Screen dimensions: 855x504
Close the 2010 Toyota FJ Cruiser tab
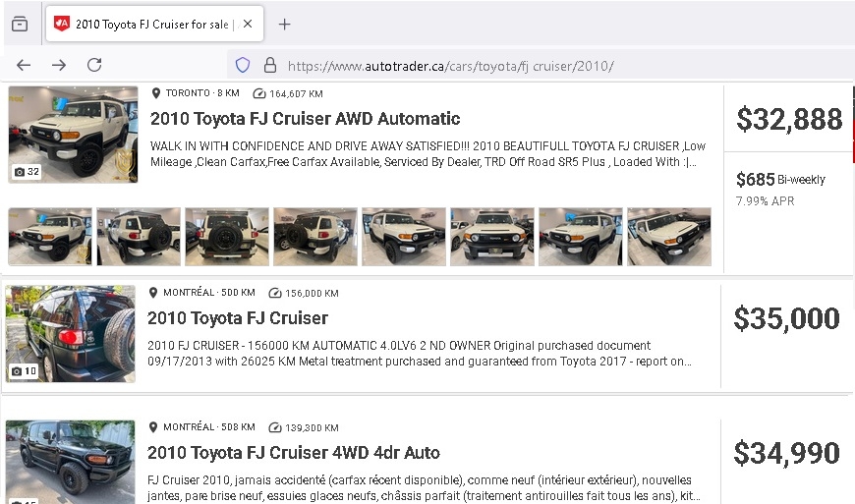pos(248,24)
